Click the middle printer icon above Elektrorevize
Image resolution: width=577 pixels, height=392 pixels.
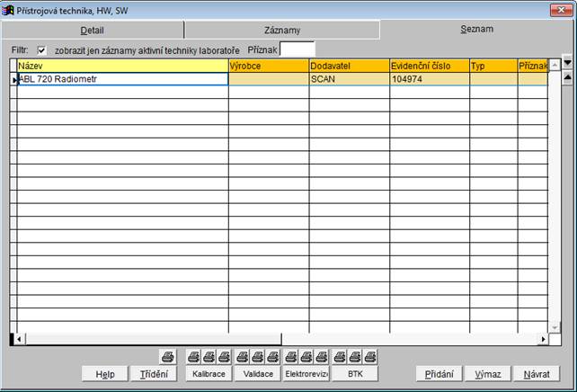(306, 357)
